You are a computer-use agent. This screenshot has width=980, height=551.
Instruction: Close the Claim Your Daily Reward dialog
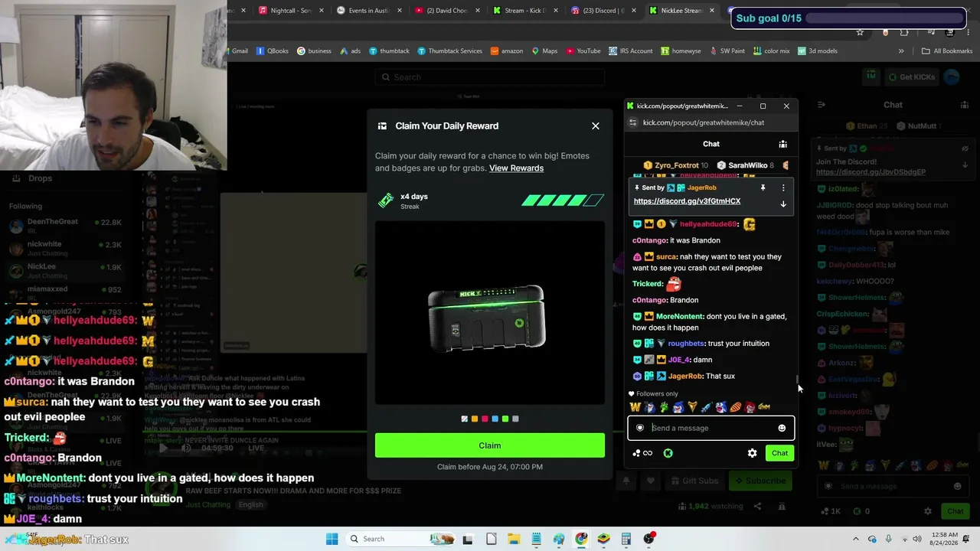[596, 126]
